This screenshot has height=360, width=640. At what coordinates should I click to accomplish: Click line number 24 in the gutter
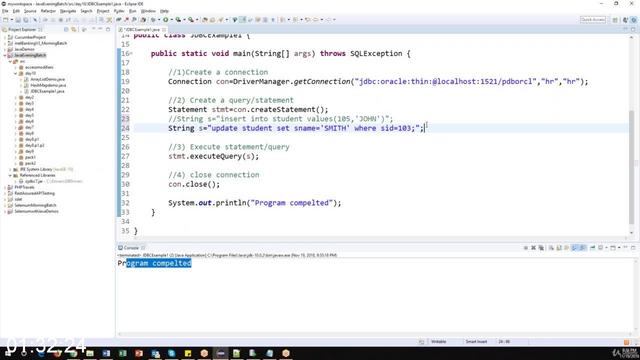click(125, 128)
